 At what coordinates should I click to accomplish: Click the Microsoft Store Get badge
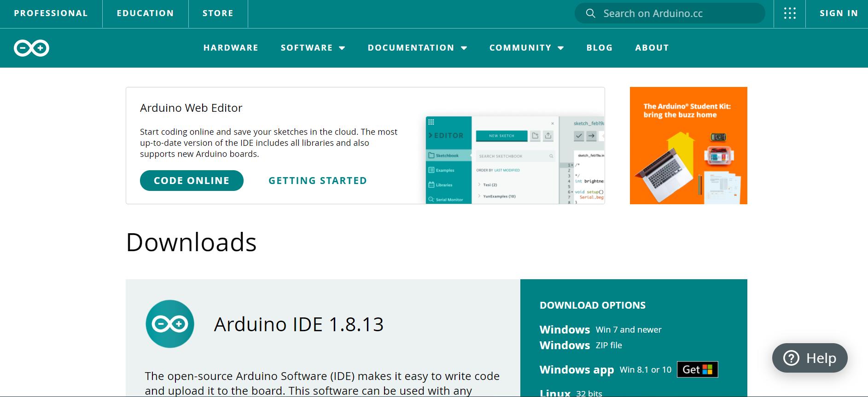tap(698, 369)
